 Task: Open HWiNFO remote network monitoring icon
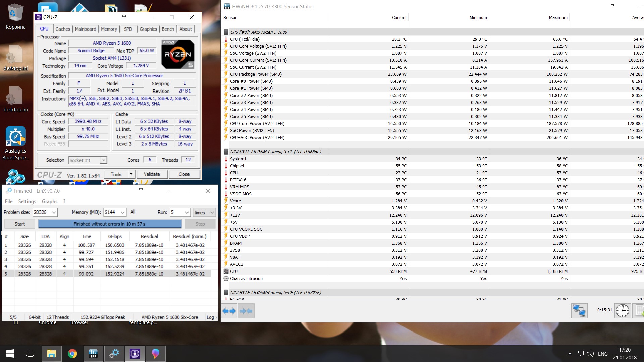point(579,311)
